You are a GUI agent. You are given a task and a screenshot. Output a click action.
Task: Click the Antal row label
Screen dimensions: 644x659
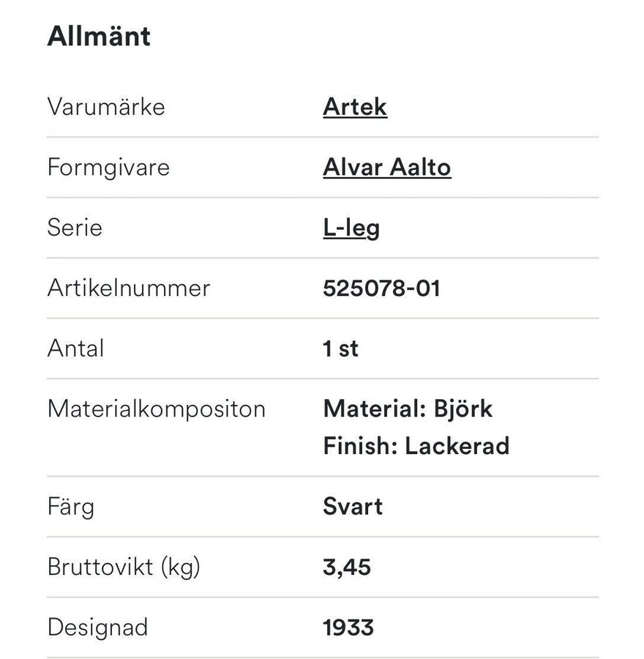coord(75,349)
